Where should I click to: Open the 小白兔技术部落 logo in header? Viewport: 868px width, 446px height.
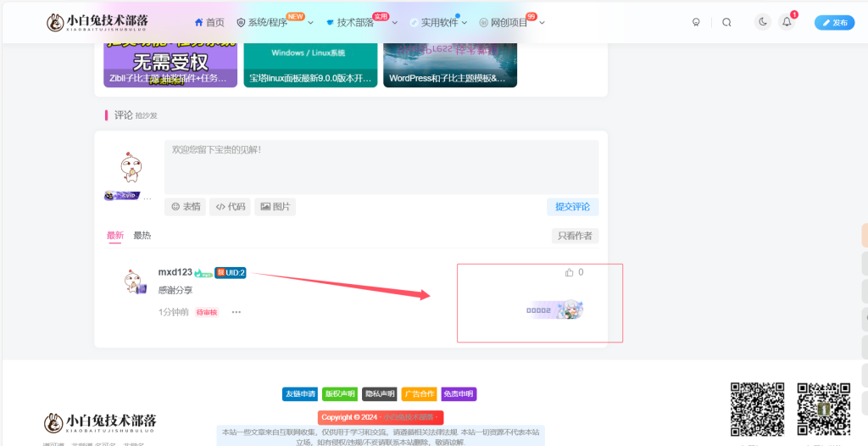point(97,22)
